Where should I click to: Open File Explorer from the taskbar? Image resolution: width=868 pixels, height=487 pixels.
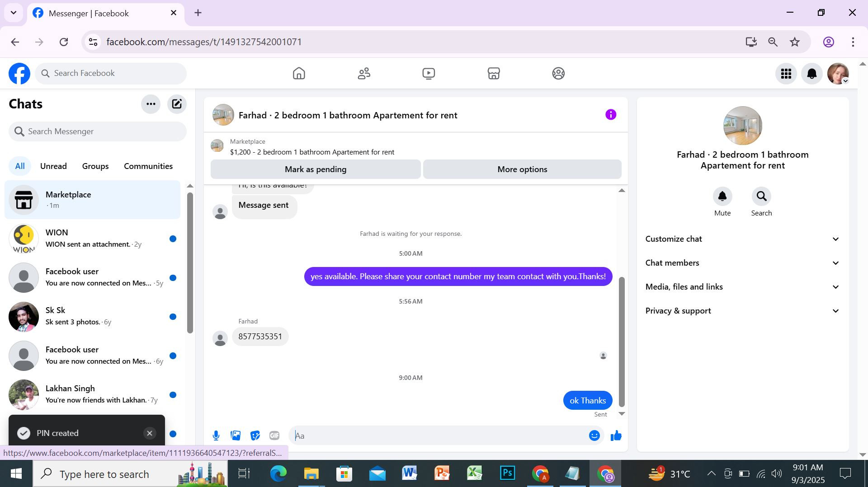[311, 473]
